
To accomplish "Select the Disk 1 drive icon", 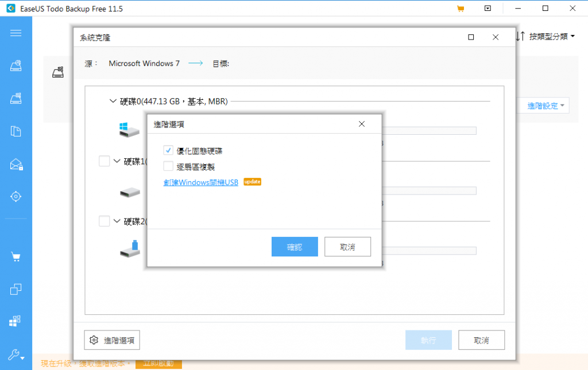I will [130, 193].
